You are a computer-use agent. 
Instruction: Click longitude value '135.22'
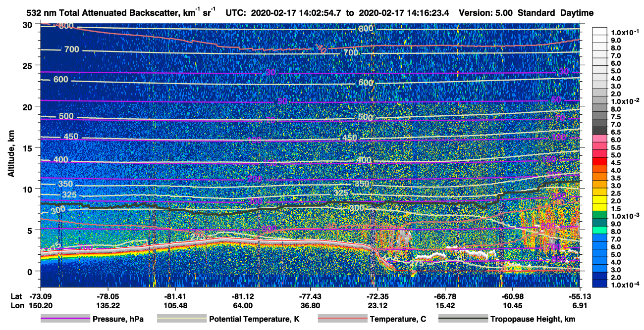[x=107, y=305]
